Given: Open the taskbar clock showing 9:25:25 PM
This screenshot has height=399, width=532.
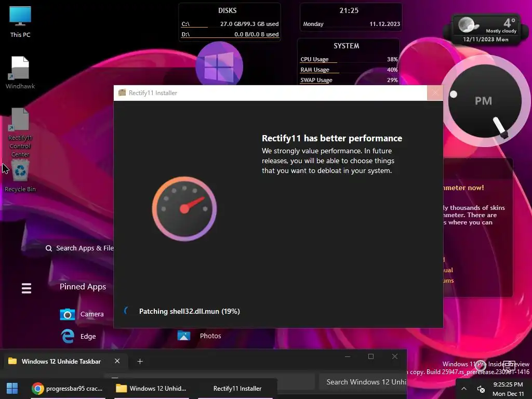Looking at the screenshot, I should [x=508, y=389].
